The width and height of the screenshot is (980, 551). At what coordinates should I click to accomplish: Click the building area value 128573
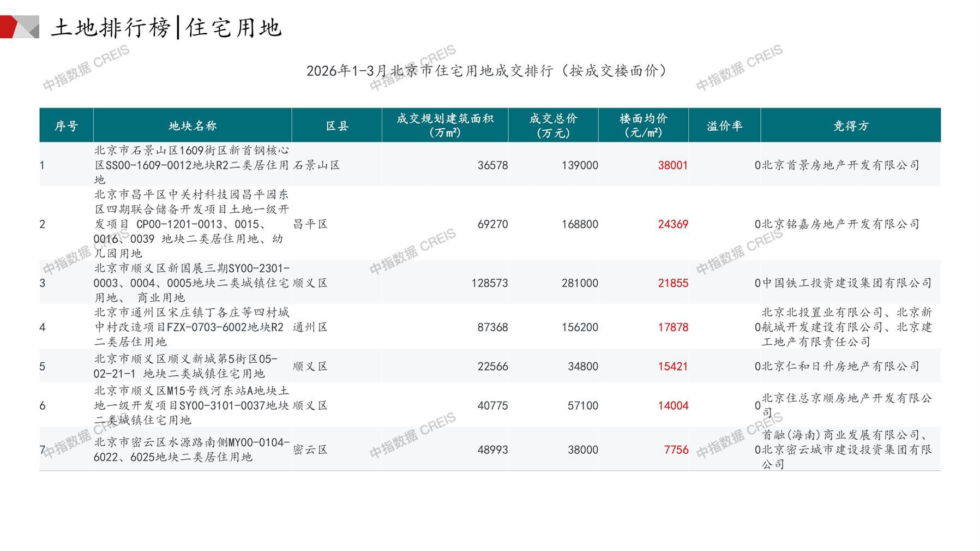click(489, 283)
